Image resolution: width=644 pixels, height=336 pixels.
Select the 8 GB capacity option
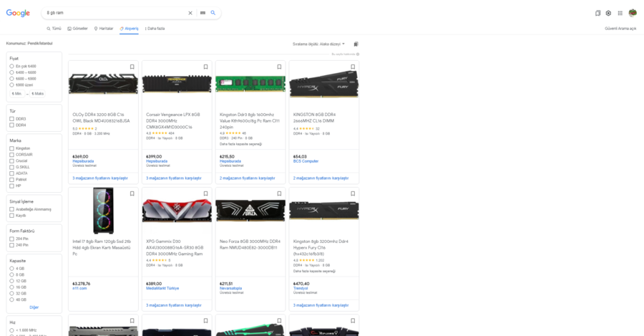point(11,274)
